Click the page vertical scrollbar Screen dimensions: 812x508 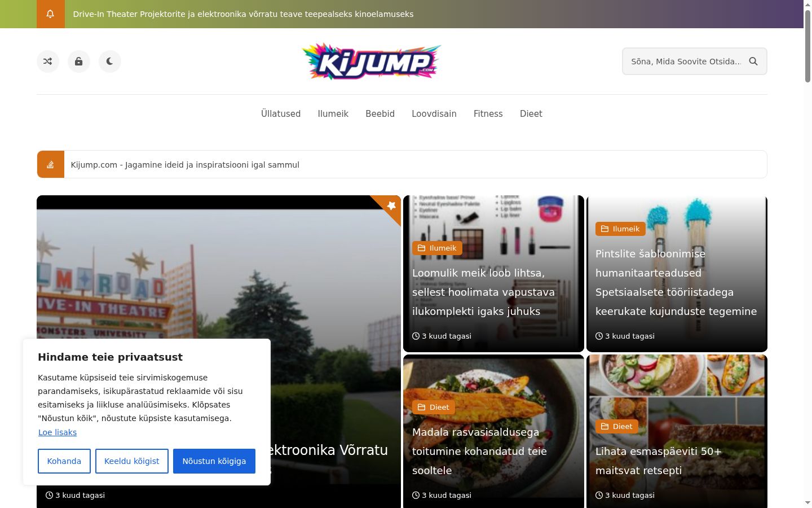[x=807, y=254]
